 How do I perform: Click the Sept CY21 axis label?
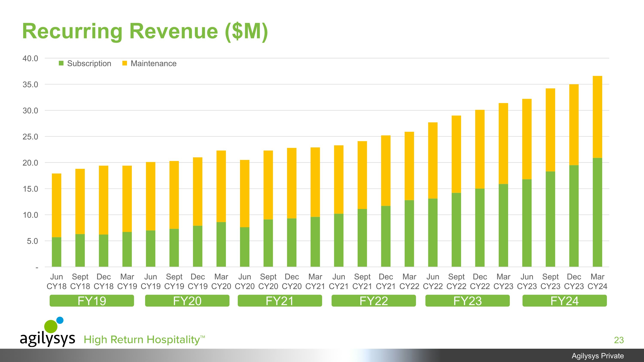[x=362, y=281]
